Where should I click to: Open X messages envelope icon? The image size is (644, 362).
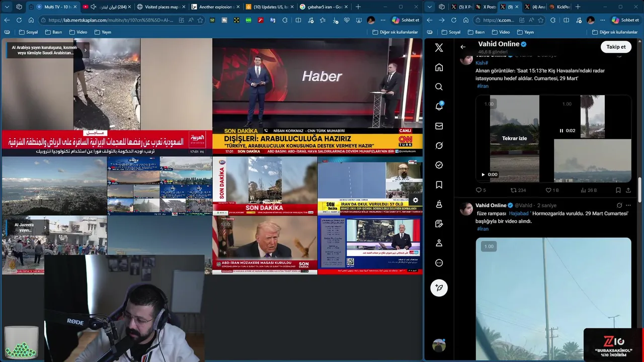(439, 126)
